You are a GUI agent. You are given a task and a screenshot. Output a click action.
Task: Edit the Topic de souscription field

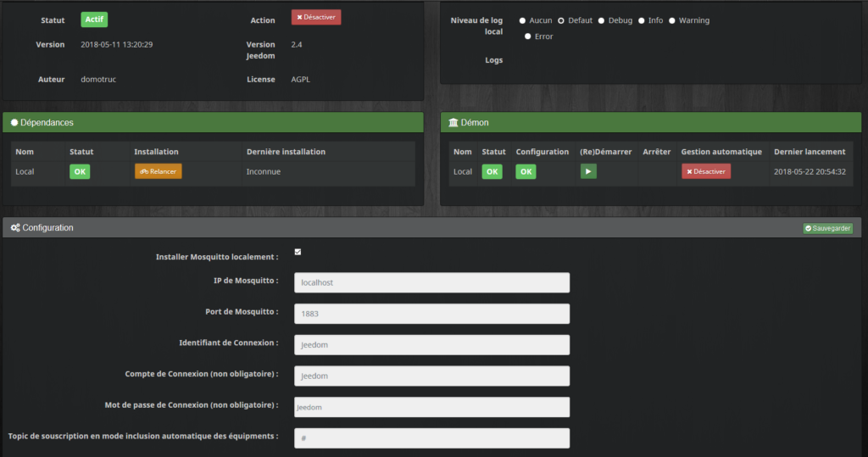click(x=431, y=437)
